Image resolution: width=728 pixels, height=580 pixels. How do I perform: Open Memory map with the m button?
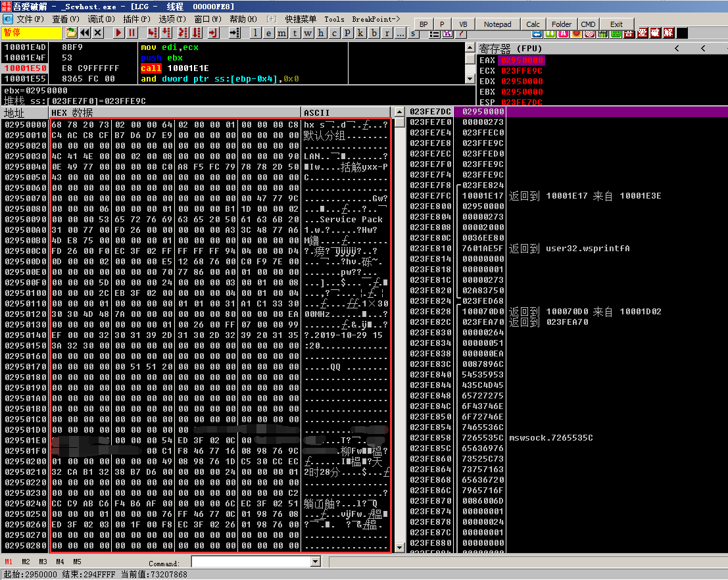pos(282,32)
